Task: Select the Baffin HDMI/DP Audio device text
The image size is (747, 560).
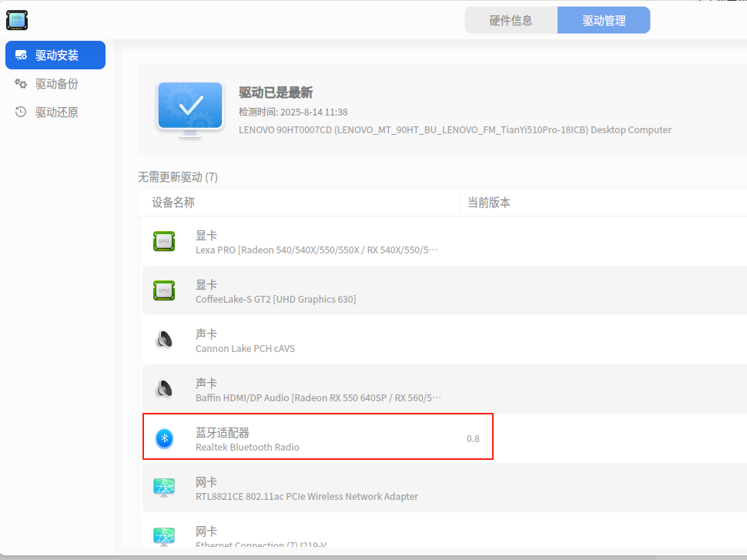Action: (318, 397)
